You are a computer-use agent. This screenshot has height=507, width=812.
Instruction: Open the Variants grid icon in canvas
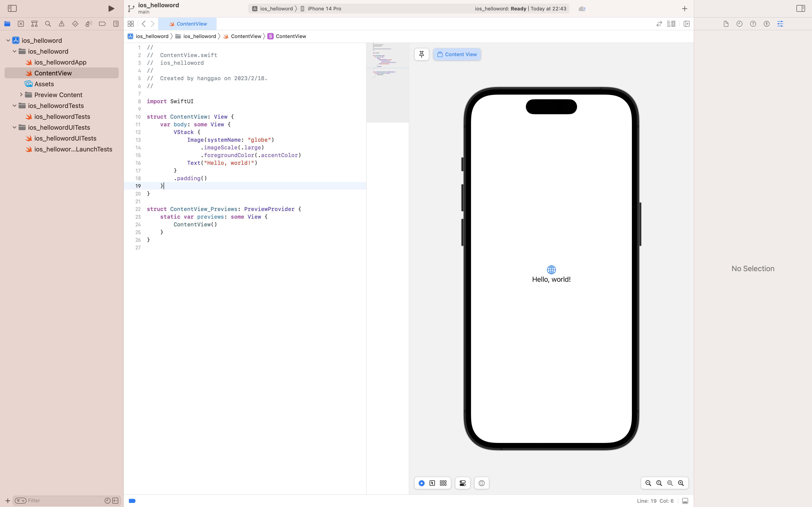[x=443, y=483]
